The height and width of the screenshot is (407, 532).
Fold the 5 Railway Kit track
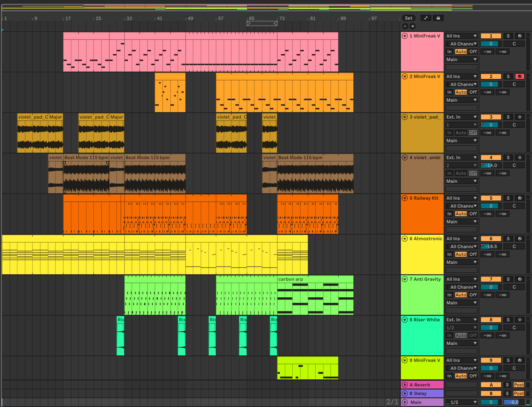(405, 198)
